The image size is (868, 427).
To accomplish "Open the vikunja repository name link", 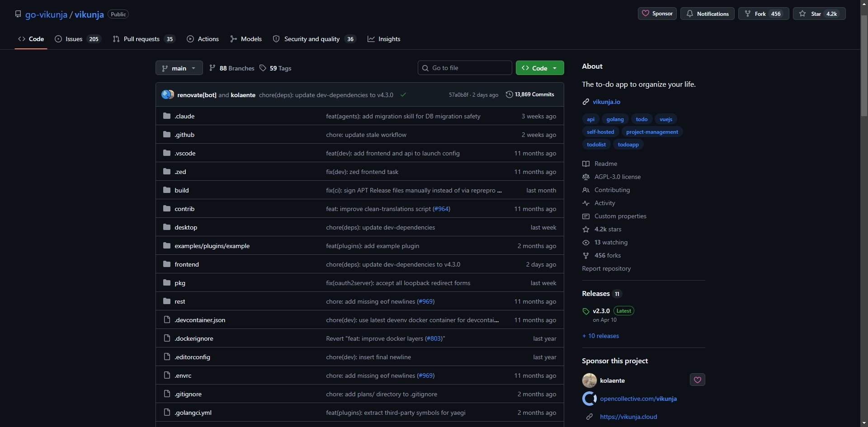I will click(x=89, y=14).
